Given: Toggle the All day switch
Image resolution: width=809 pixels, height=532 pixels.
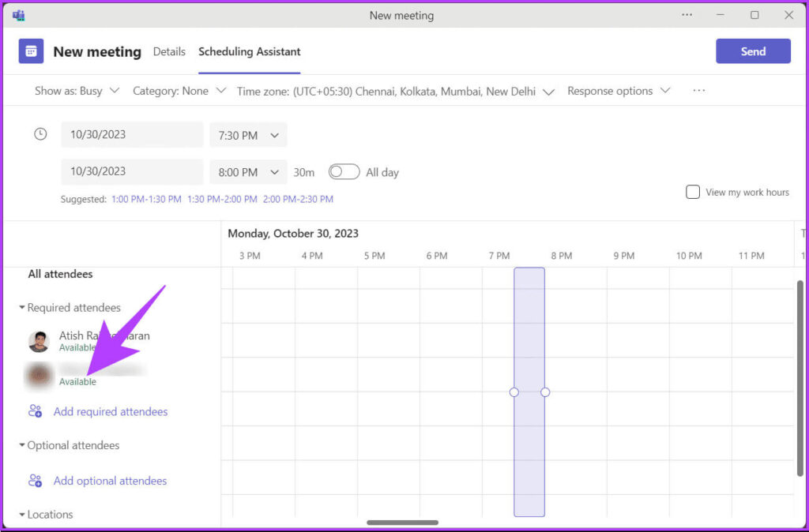Looking at the screenshot, I should pos(343,172).
